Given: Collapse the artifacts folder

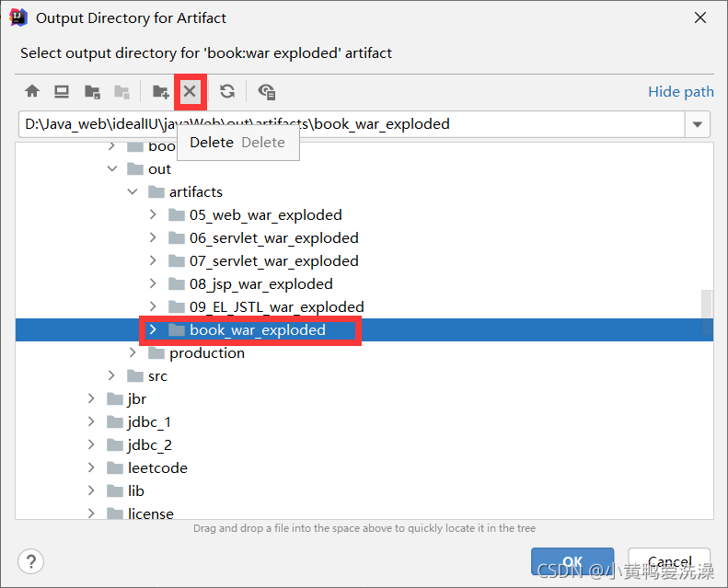Looking at the screenshot, I should (x=133, y=191).
